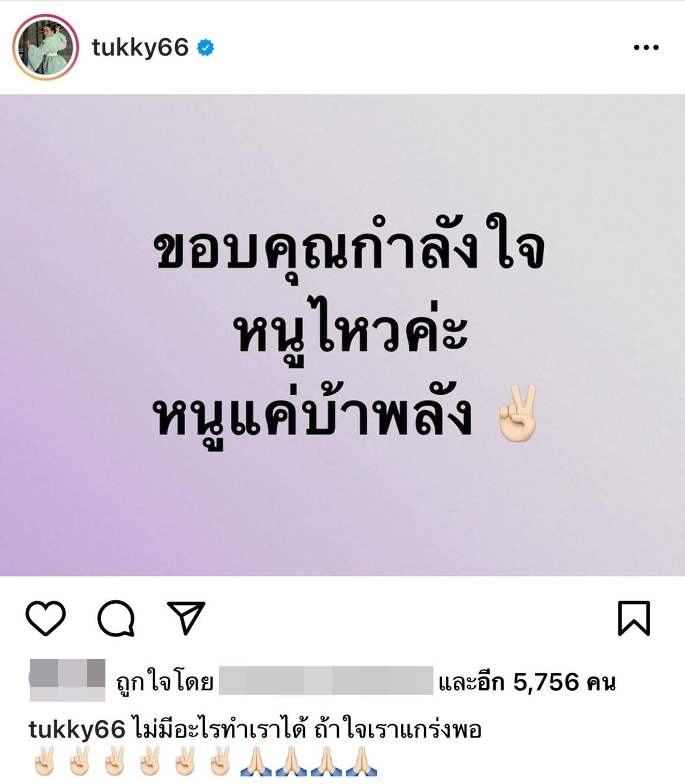Visit the tukky66 profile from header username

pyautogui.click(x=140, y=48)
